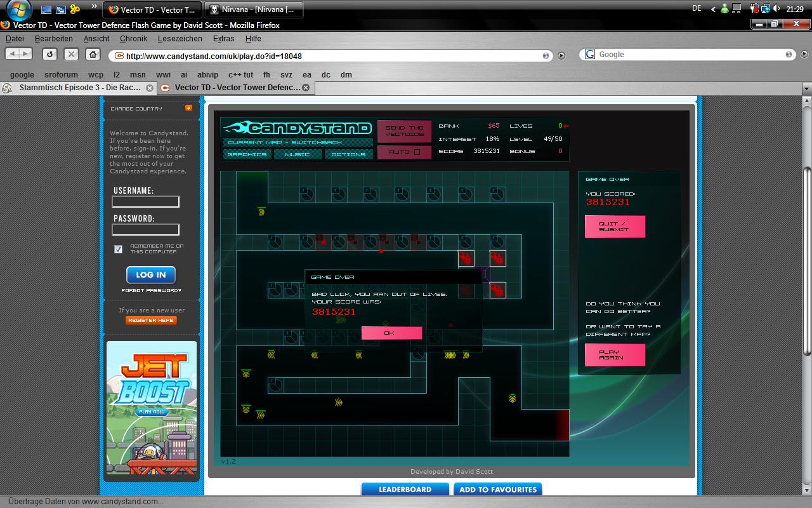
Task: Open the Chronik menu
Action: [x=133, y=39]
